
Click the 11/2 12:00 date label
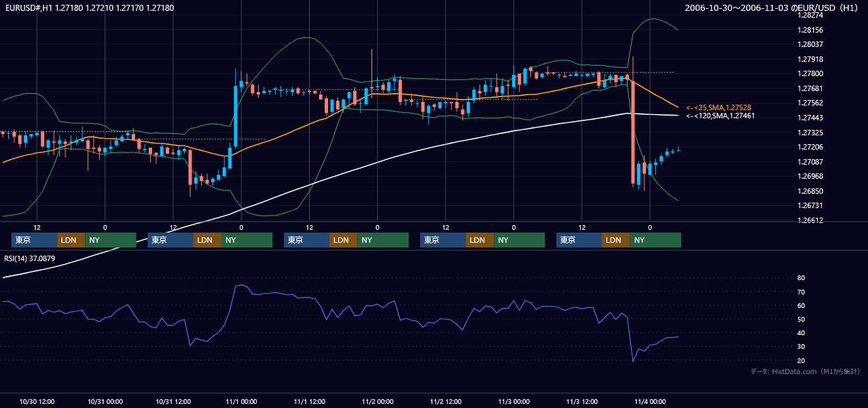pos(446,402)
